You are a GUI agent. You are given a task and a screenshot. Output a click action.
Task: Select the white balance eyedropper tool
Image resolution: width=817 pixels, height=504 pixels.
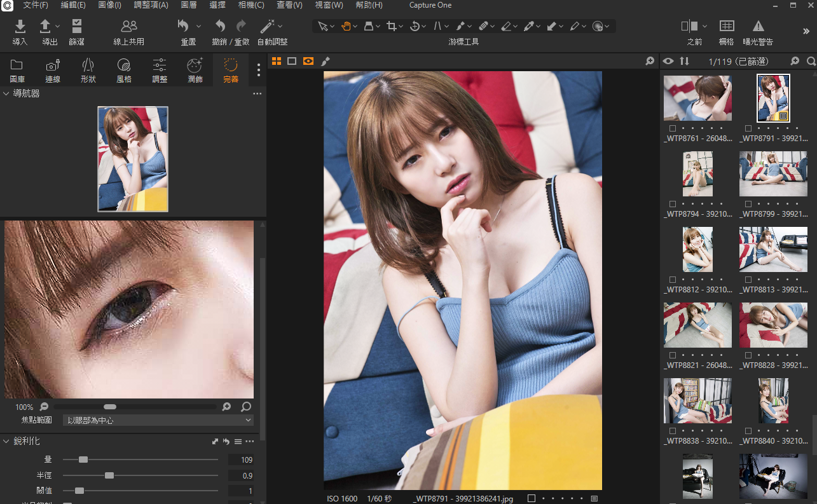click(x=529, y=26)
